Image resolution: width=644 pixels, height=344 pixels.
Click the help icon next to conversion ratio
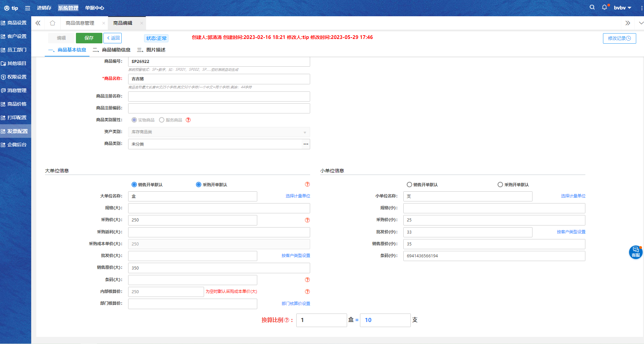click(x=287, y=320)
